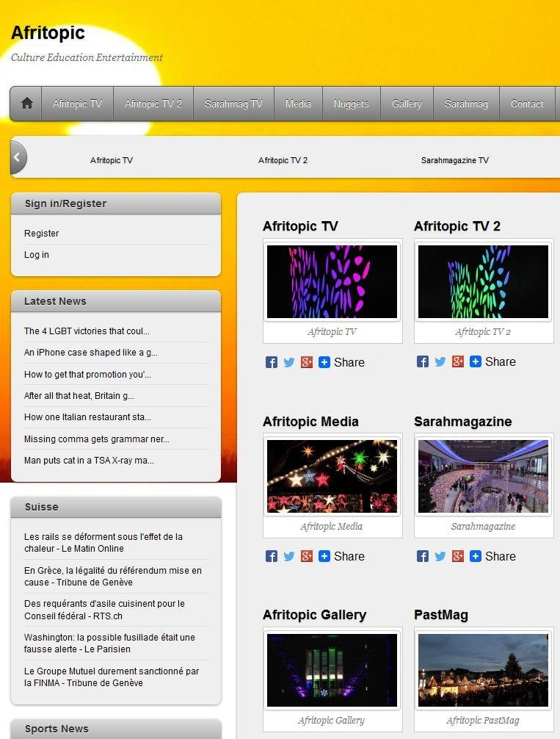Open the Afritopic Gallery building thumbnail
Image resolution: width=560 pixels, height=739 pixels.
332,670
